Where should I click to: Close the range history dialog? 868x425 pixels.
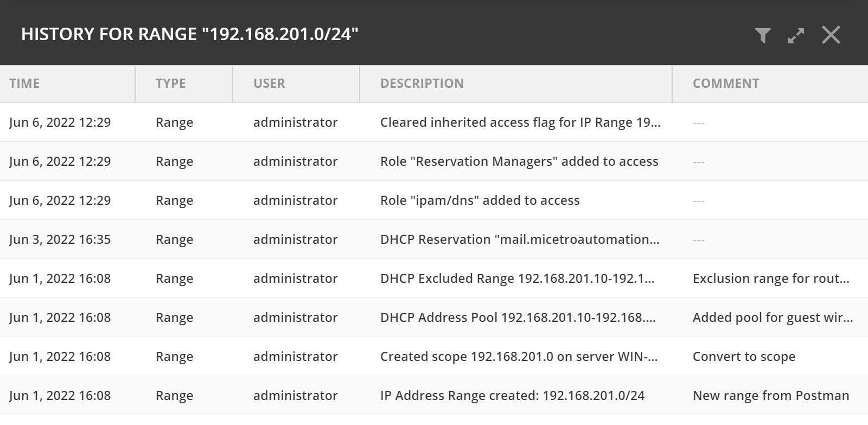pyautogui.click(x=831, y=35)
